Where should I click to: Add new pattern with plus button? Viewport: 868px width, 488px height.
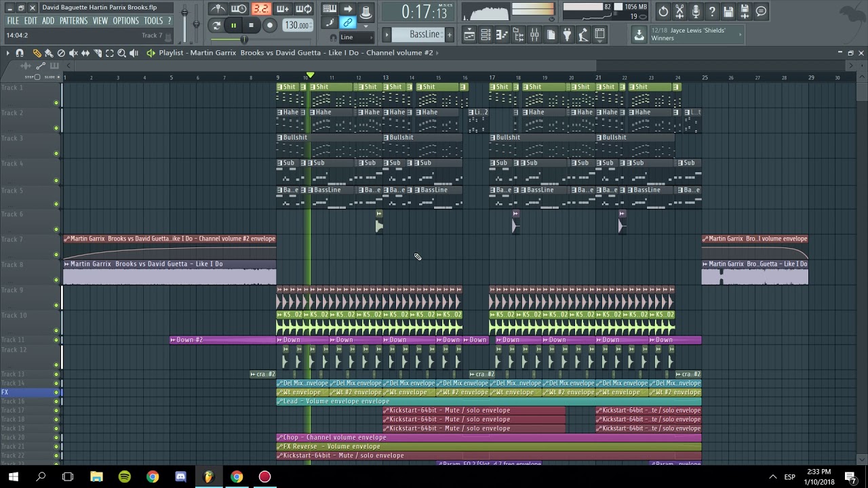click(449, 35)
